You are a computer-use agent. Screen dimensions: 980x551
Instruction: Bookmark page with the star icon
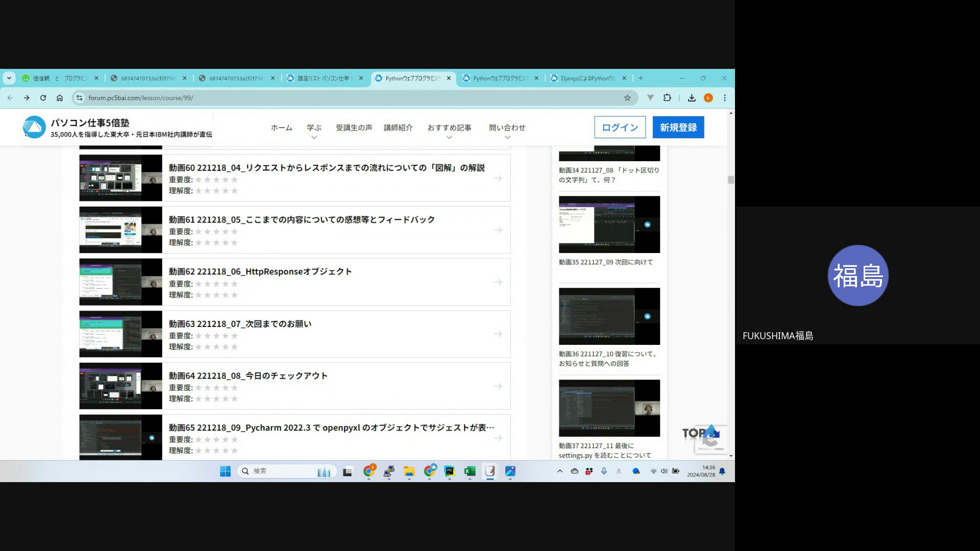(627, 98)
